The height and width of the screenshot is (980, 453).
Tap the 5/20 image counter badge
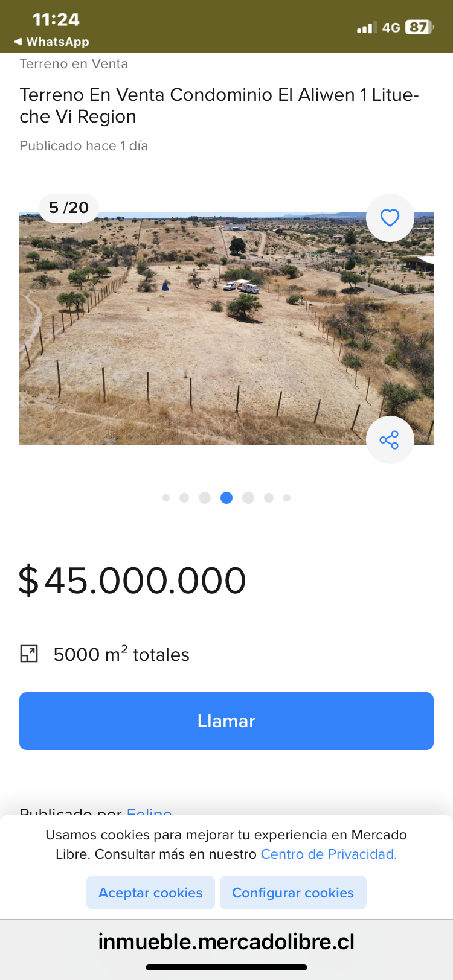(69, 208)
